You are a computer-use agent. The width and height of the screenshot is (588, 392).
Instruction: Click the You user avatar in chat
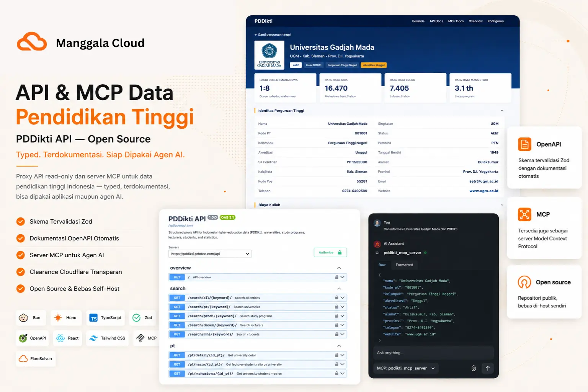pyautogui.click(x=377, y=223)
